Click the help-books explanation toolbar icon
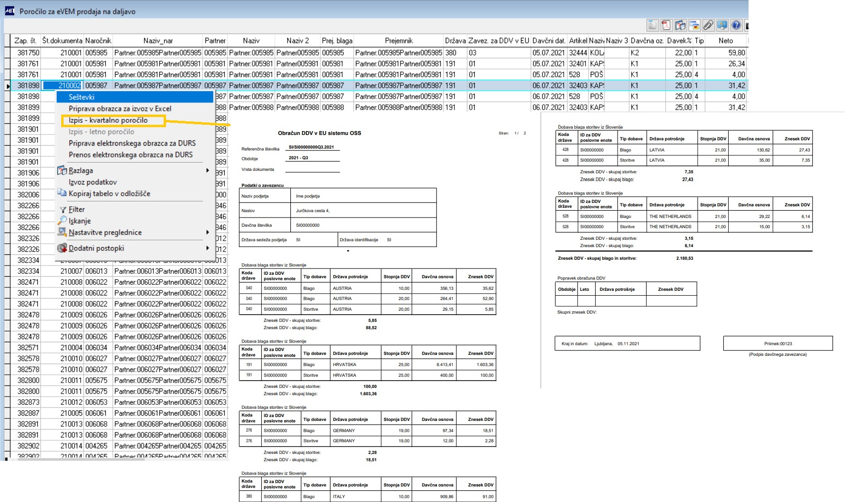Viewport: 868px width, 502px height. coord(680,25)
